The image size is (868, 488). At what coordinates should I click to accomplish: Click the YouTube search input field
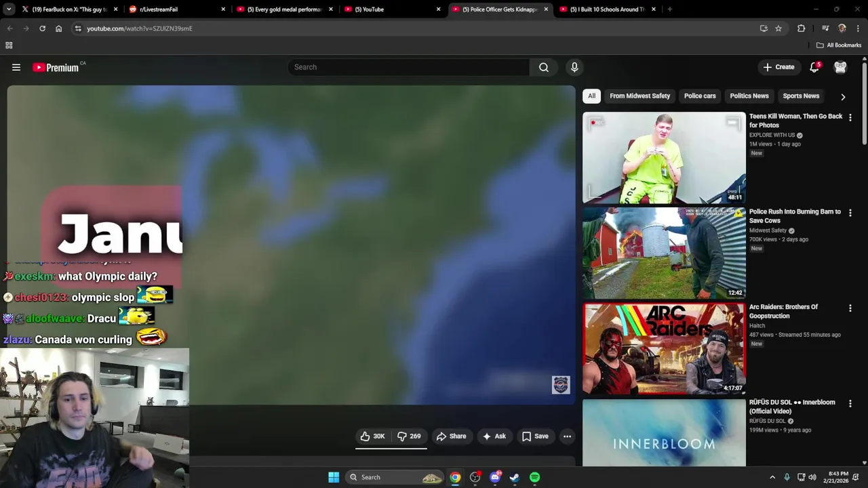409,67
